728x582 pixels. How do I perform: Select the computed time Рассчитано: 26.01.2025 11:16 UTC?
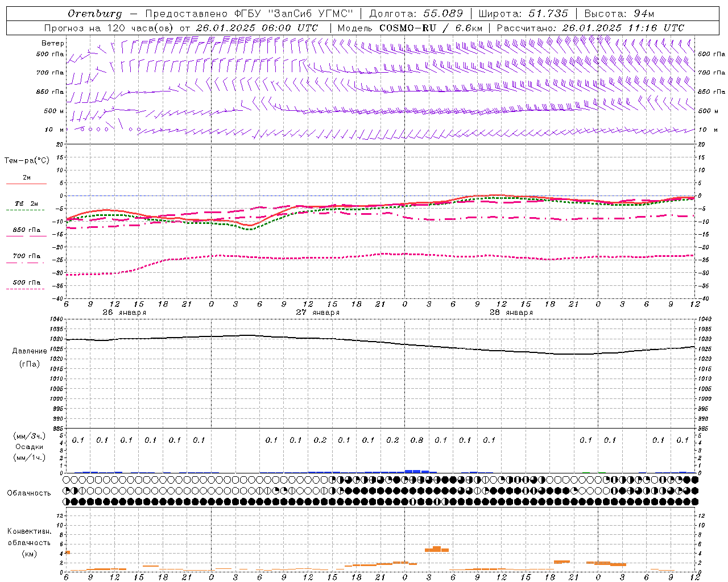[x=590, y=28]
